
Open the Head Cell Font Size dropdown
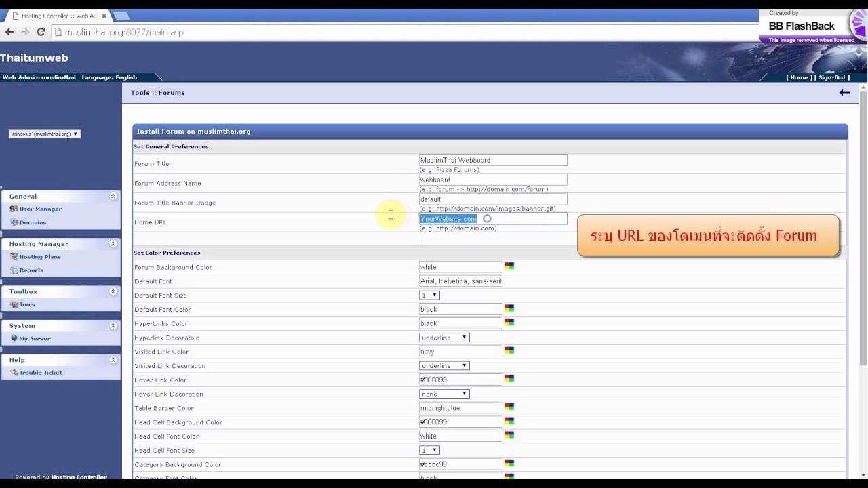coord(430,450)
